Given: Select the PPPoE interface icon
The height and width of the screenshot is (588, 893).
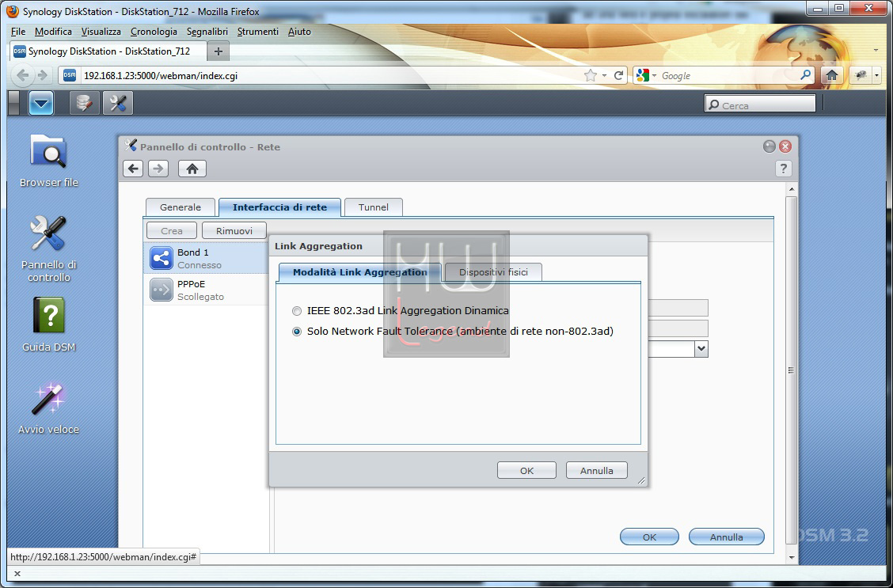Looking at the screenshot, I should point(161,290).
